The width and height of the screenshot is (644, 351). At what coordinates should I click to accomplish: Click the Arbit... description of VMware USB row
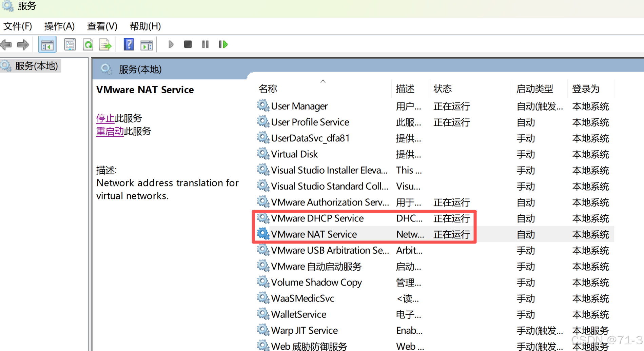[x=409, y=250]
